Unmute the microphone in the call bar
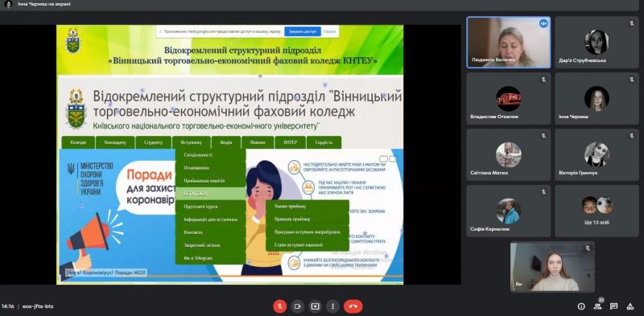Image resolution: width=644 pixels, height=316 pixels. tap(279, 306)
